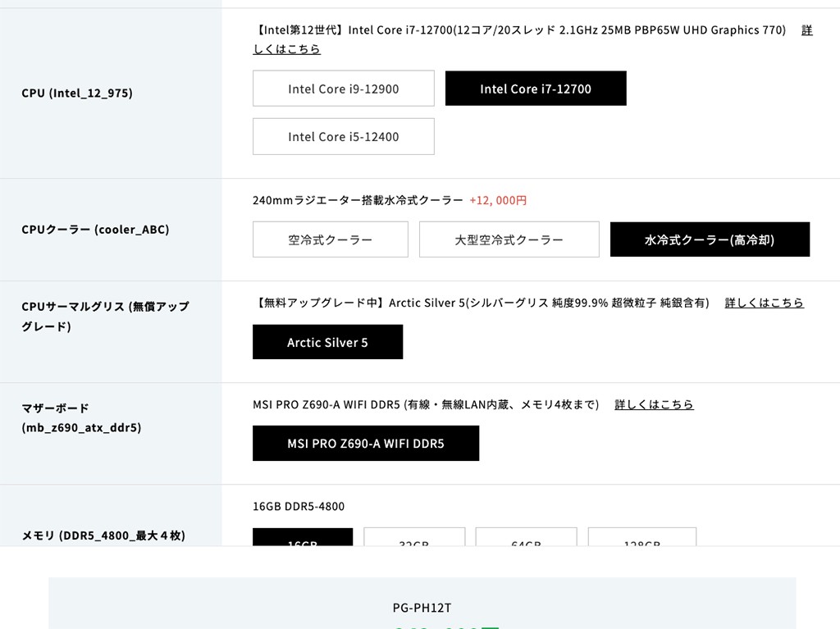Pick the 64GB memory option
The width and height of the screenshot is (840, 629).
[526, 538]
